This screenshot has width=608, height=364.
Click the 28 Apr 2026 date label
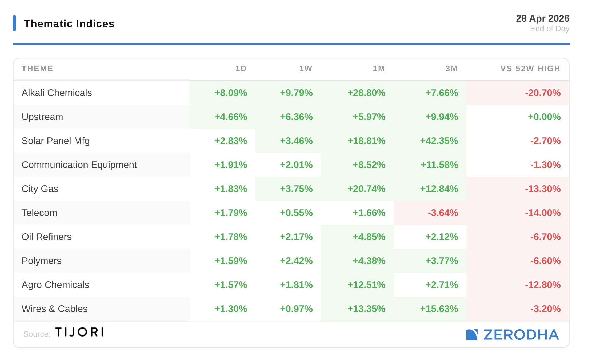(x=542, y=18)
